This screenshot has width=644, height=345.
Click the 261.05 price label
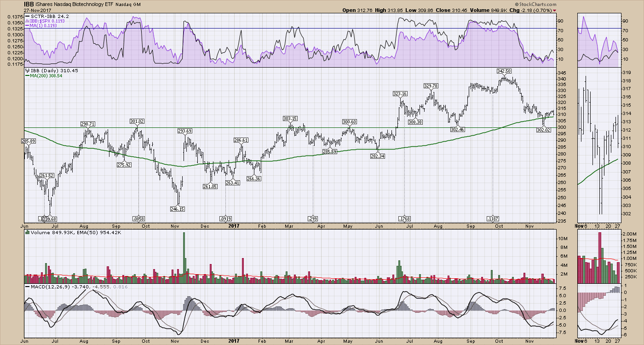pyautogui.click(x=211, y=186)
